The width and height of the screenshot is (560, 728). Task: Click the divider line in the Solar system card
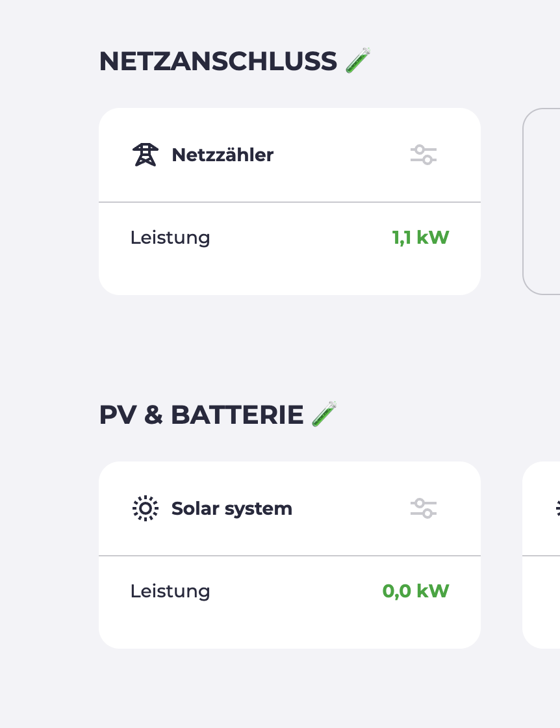coord(290,556)
